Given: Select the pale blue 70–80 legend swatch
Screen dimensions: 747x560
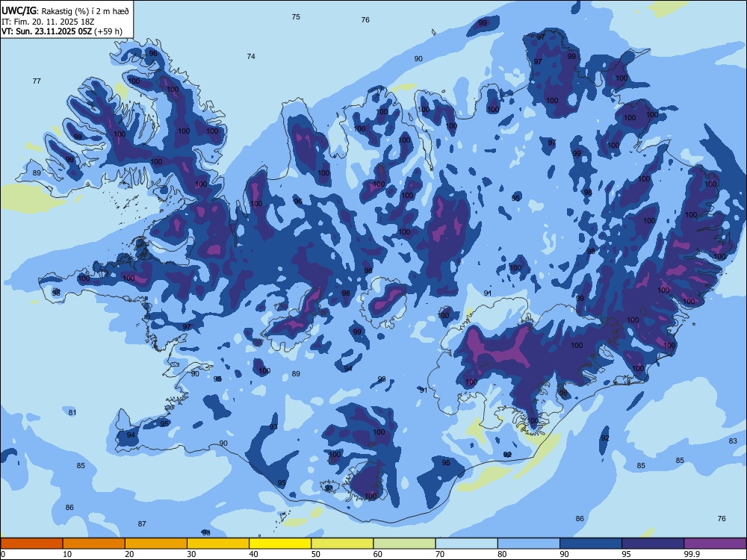Looking at the screenshot, I should pos(467,544).
